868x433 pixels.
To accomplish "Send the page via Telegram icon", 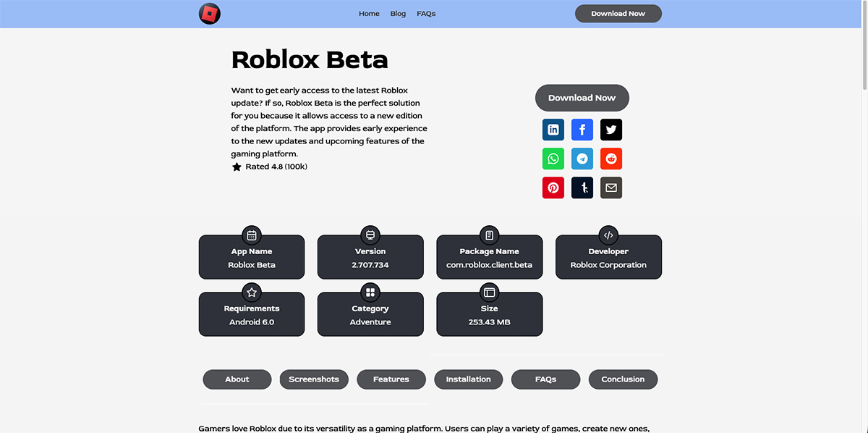I will click(582, 158).
